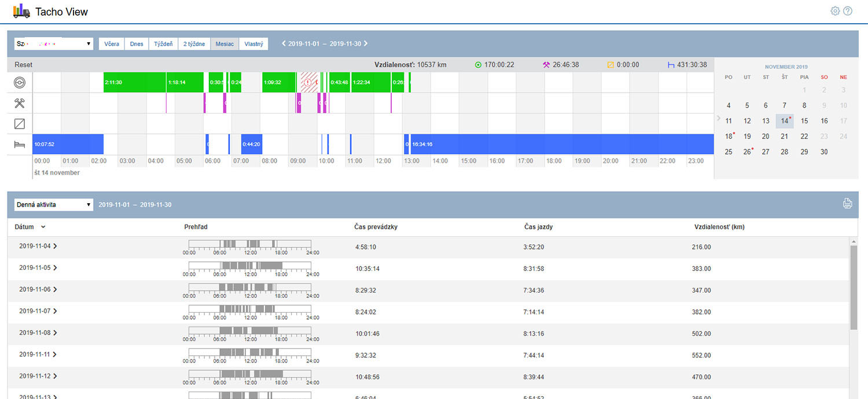Go to next date range arrow

coord(366,43)
